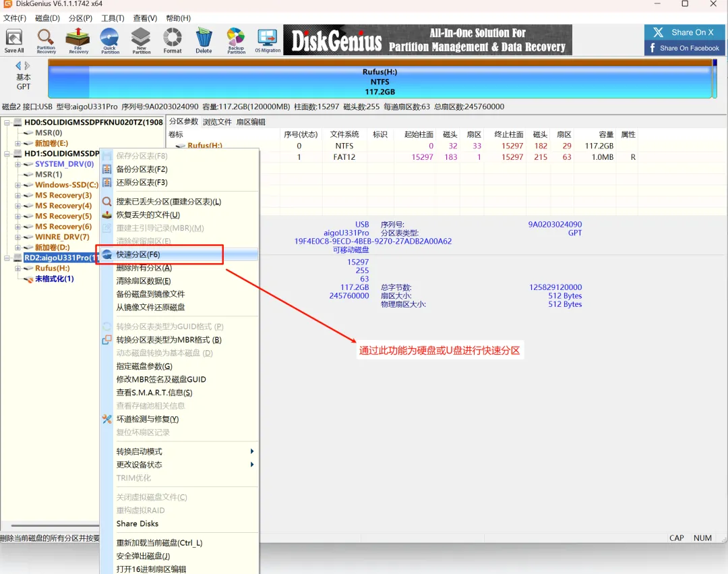Launch the File Recovery tool
The width and height of the screenshot is (728, 574).
pyautogui.click(x=78, y=40)
